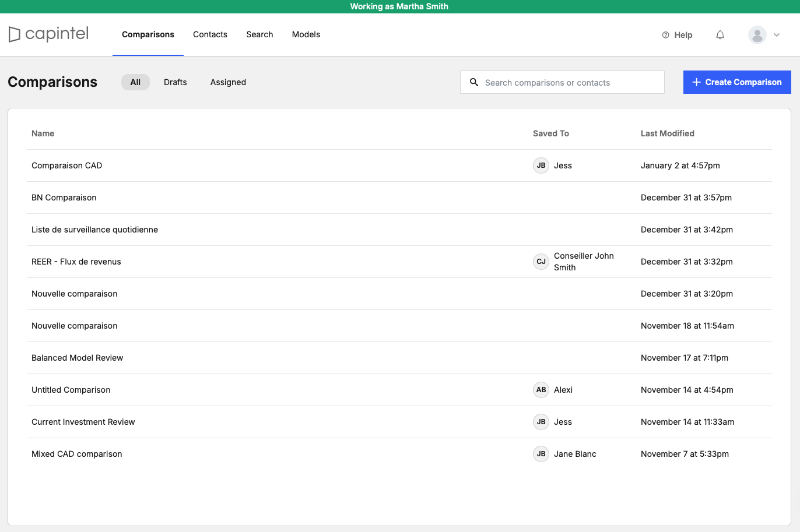
Task: Click the CJ avatar for Conseiller John Smith
Action: coord(541,262)
